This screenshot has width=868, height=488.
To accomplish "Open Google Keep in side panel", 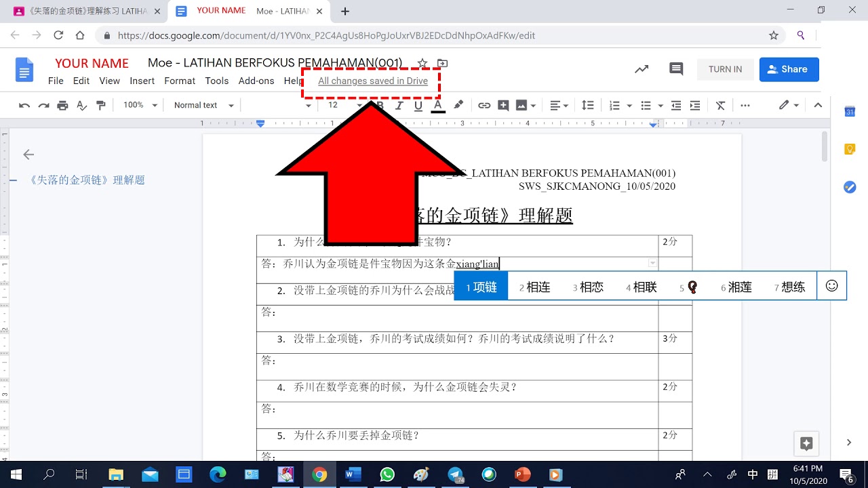I will pos(850,149).
